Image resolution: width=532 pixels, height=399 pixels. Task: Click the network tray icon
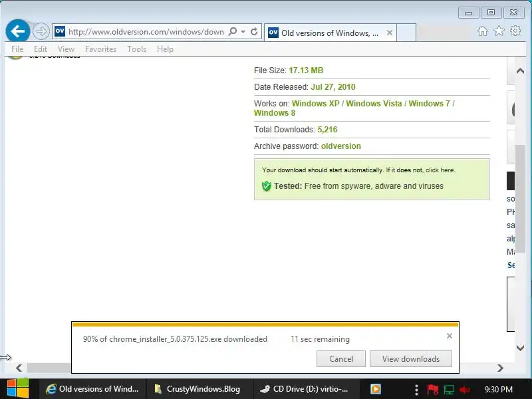449,390
